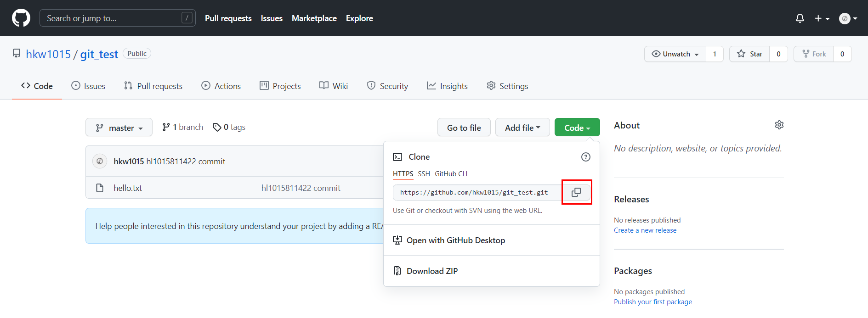Star the git_test repository
The height and width of the screenshot is (318, 868).
(x=749, y=54)
